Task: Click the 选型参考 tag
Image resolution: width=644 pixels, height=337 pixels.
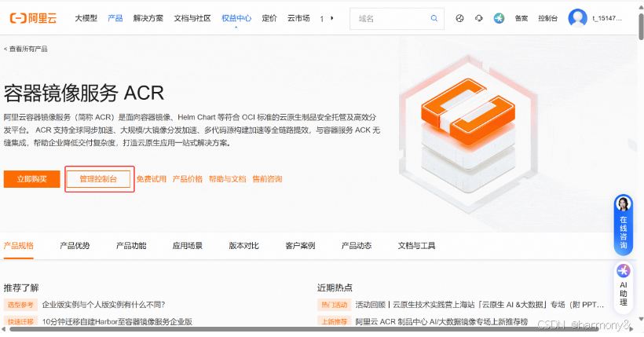Action: pyautogui.click(x=20, y=305)
